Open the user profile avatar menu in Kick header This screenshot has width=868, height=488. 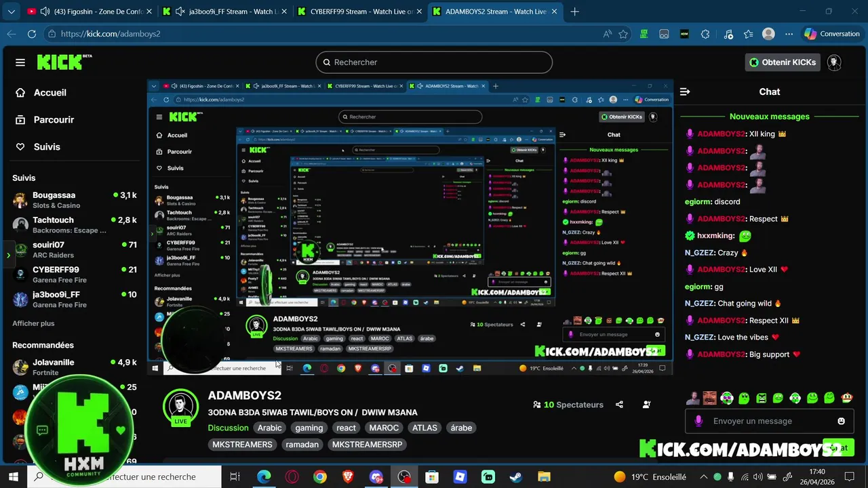pyautogui.click(x=834, y=62)
